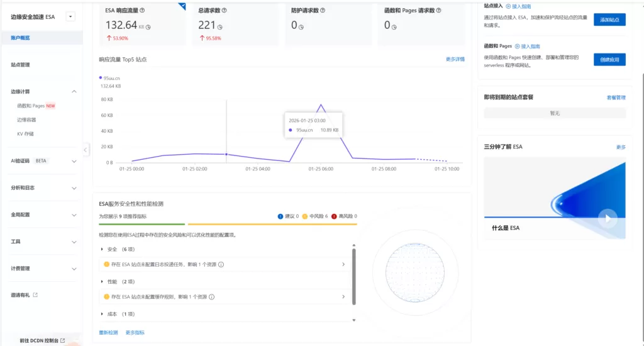Click the chart data point at 03:00
Image resolution: width=644 pixels, height=346 pixels.
click(x=226, y=155)
